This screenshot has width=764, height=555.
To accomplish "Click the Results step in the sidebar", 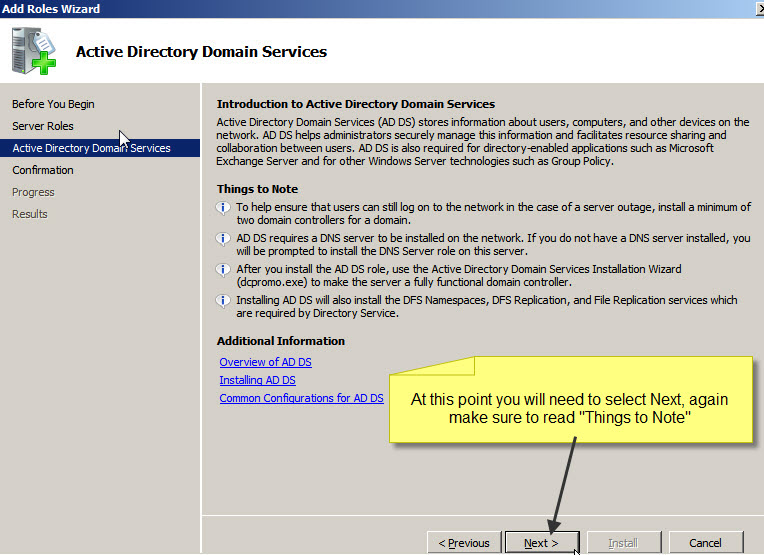I will click(x=30, y=214).
